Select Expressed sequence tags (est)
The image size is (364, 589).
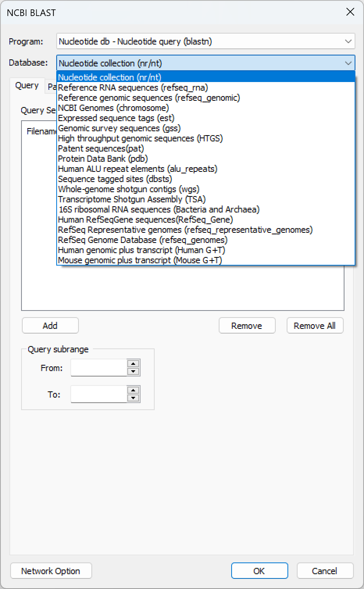coord(206,118)
